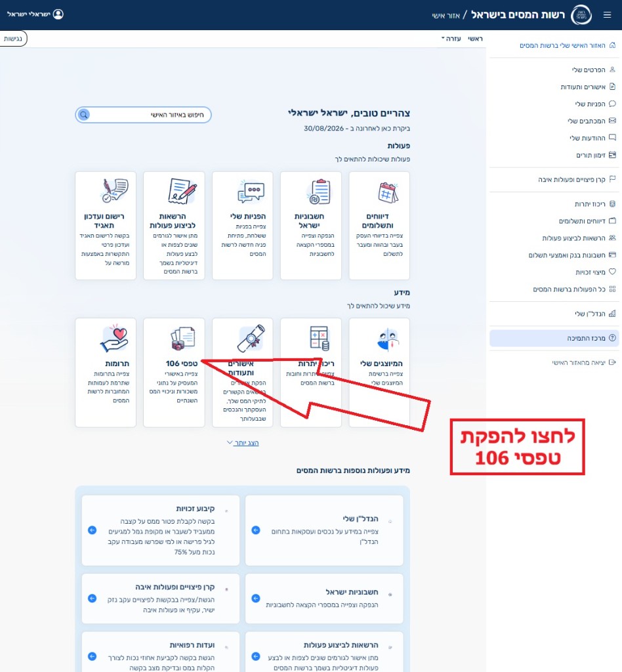Click the blue arrow on bottom הנדל"ן שלי card
This screenshot has height=672, width=622.
256,530
